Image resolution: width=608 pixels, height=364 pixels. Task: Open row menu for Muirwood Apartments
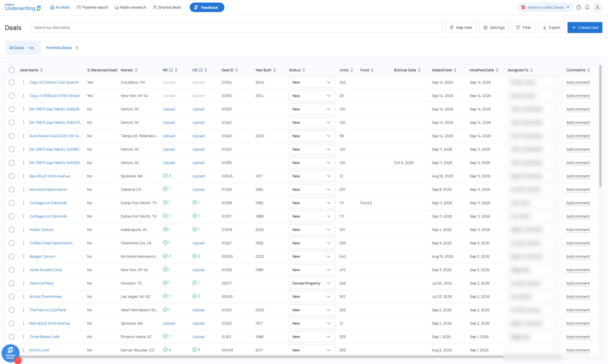point(23,189)
